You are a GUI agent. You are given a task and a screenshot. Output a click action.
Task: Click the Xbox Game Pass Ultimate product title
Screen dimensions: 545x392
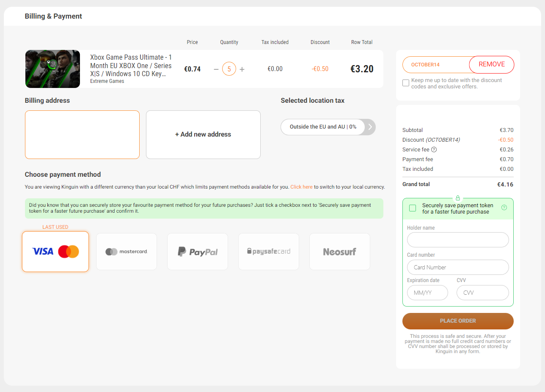click(131, 66)
